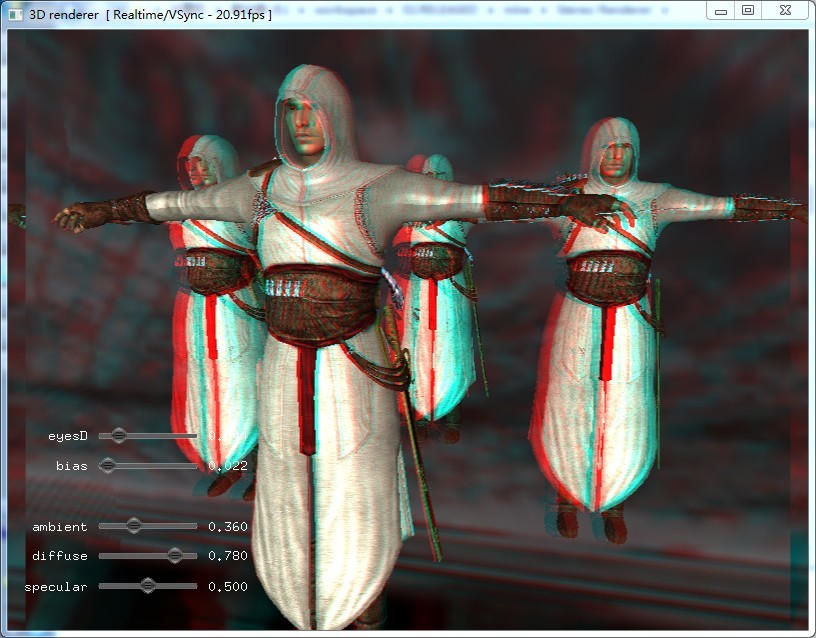Click the 3D renderer window icon
The height and width of the screenshot is (638, 816).
tap(14, 14)
